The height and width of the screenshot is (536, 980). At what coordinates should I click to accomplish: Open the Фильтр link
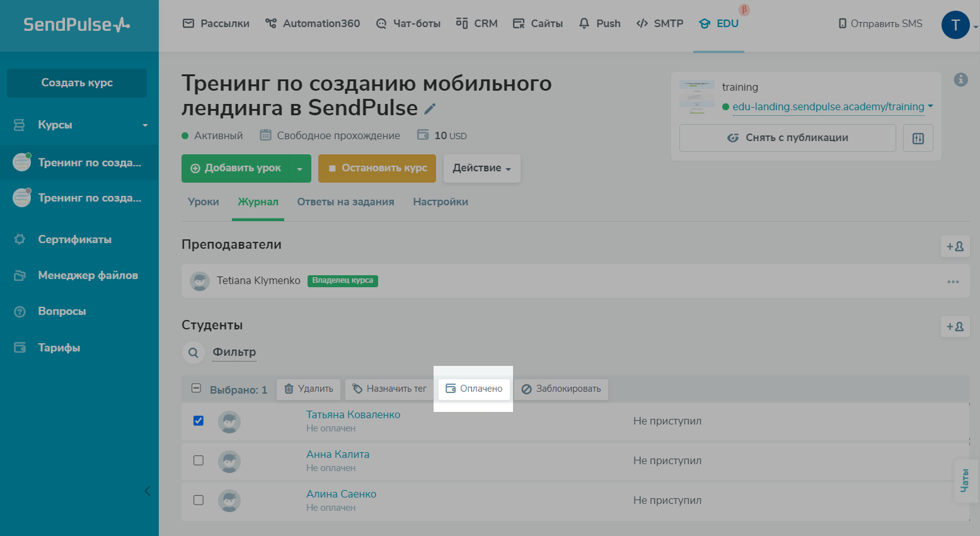pos(234,352)
